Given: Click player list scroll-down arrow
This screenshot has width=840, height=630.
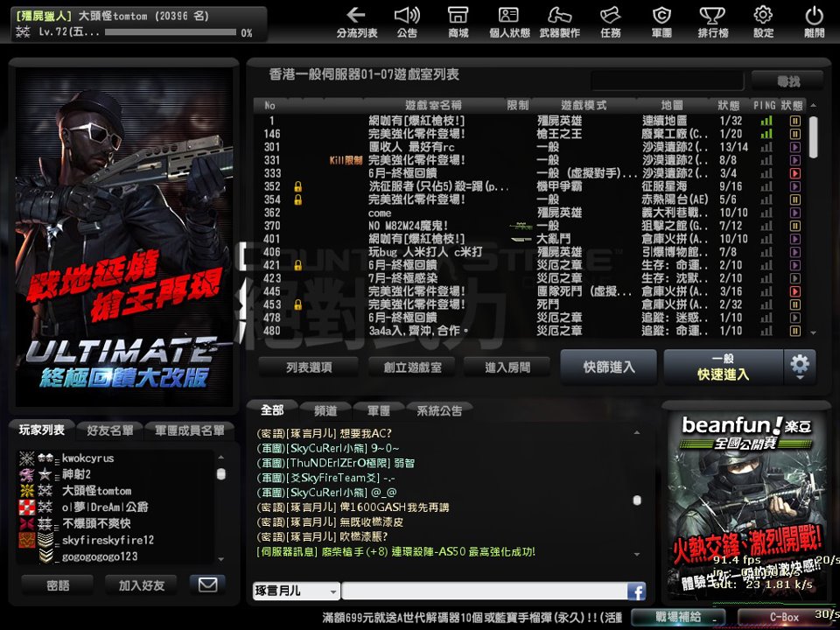Looking at the screenshot, I should coord(220,559).
